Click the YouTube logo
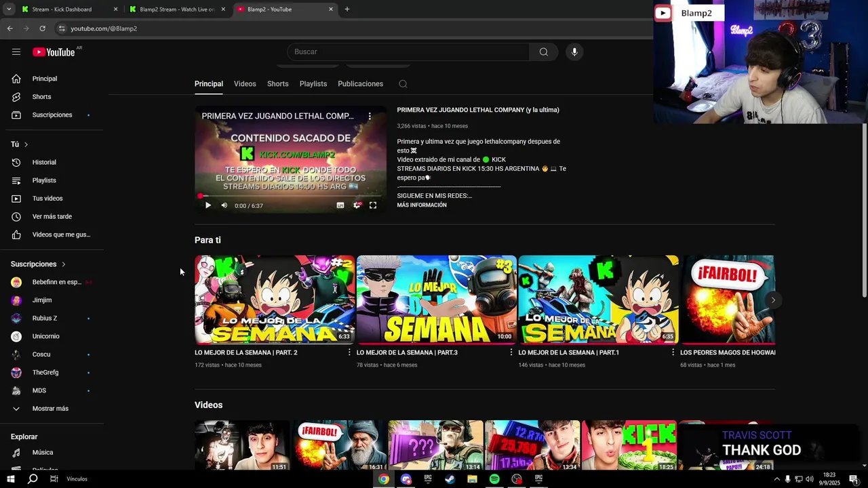This screenshot has height=488, width=868. pos(54,52)
